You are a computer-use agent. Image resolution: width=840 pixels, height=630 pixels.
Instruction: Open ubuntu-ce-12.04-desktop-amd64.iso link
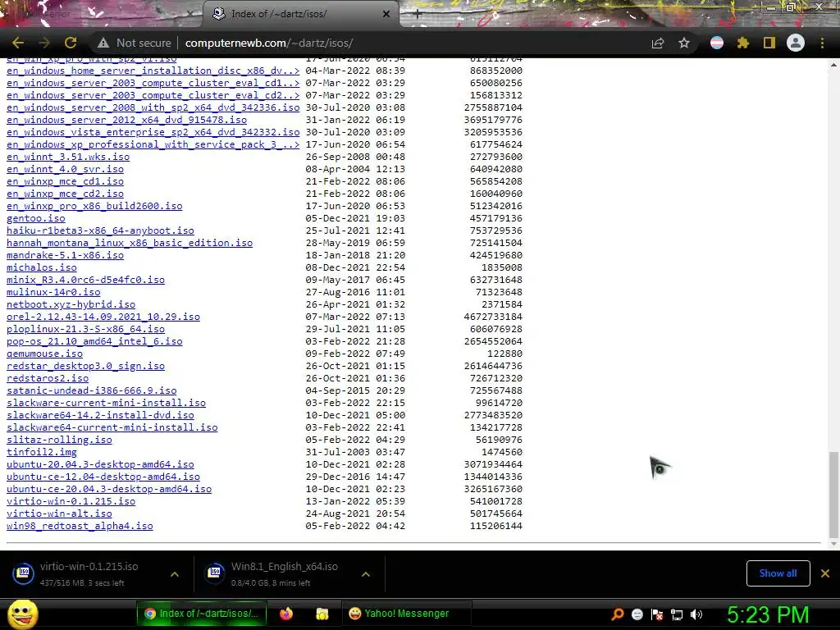pos(103,477)
